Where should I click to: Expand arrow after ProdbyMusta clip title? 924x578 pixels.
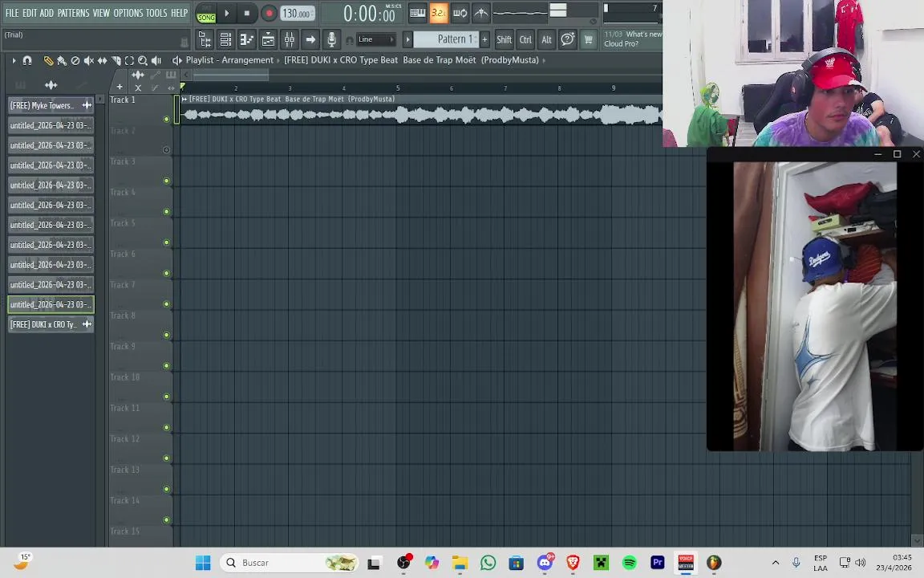pos(544,60)
